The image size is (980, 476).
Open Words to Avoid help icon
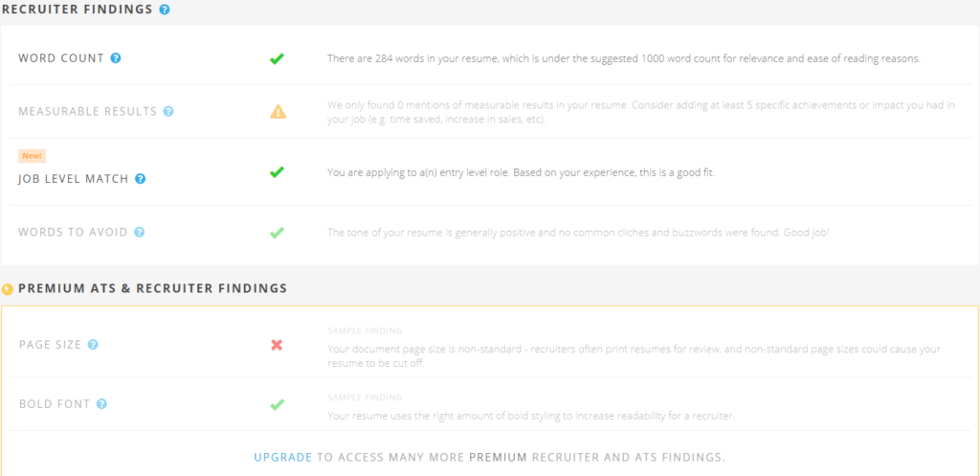(140, 232)
